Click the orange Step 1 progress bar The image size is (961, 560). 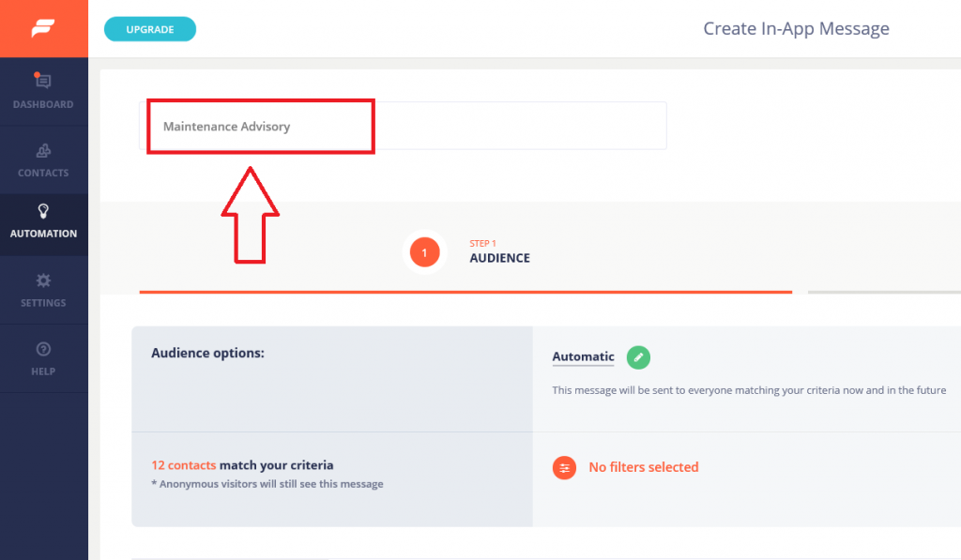[x=465, y=293]
